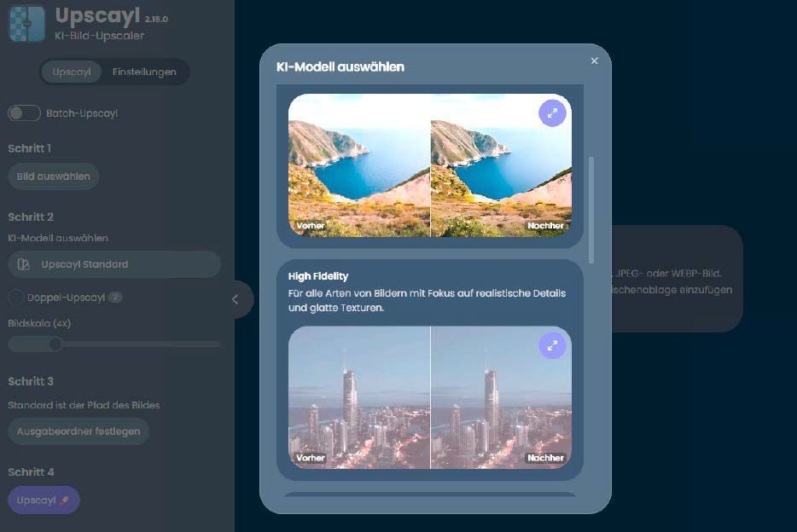This screenshot has width=797, height=532.
Task: Click the coastal landscape preview thumbnail
Action: 429,165
